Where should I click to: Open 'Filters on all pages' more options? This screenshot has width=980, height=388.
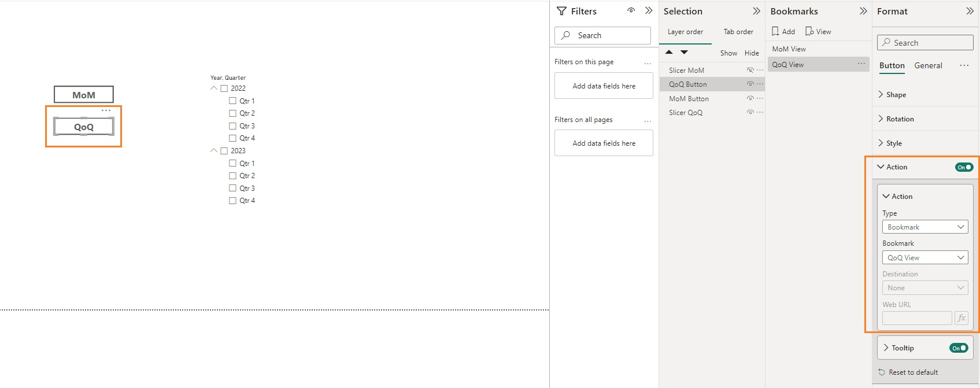click(x=648, y=121)
